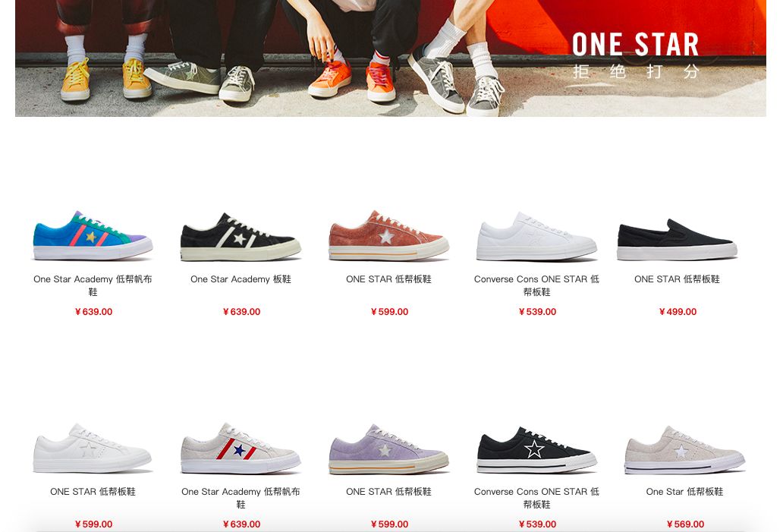
Task: Open the black slip-on ONE STAR shoe image
Action: point(677,239)
